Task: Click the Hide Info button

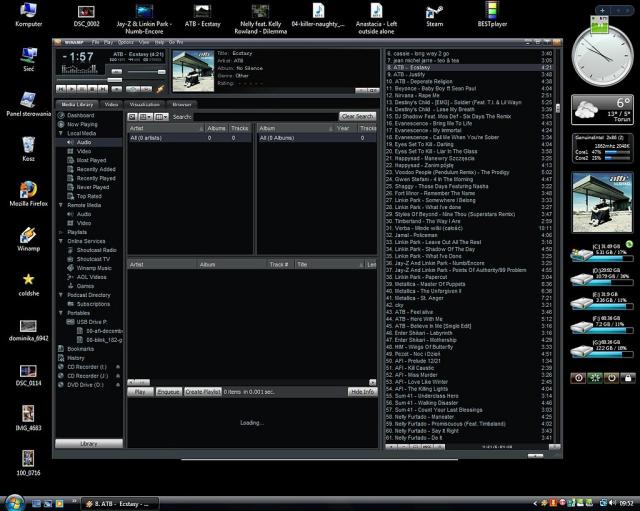Action: [362, 392]
